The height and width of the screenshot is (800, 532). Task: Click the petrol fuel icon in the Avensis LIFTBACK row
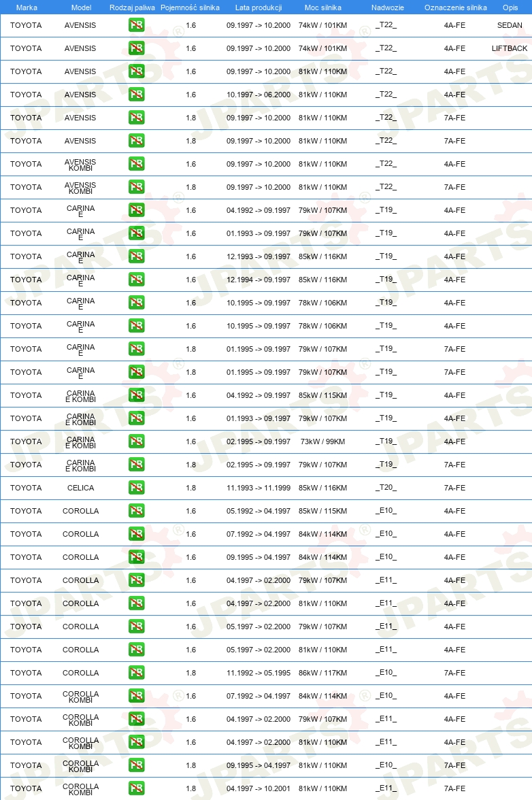(136, 48)
